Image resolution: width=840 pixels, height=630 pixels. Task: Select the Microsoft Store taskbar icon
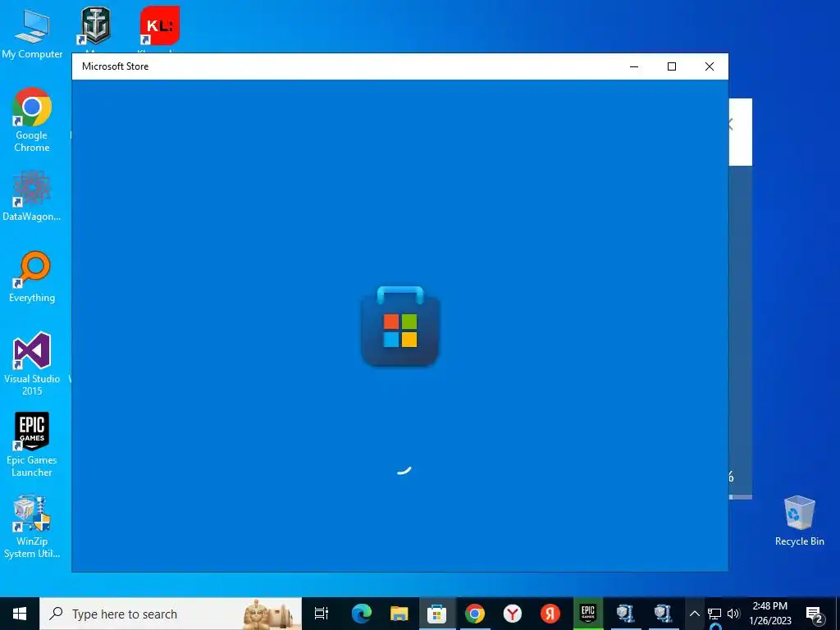click(437, 614)
